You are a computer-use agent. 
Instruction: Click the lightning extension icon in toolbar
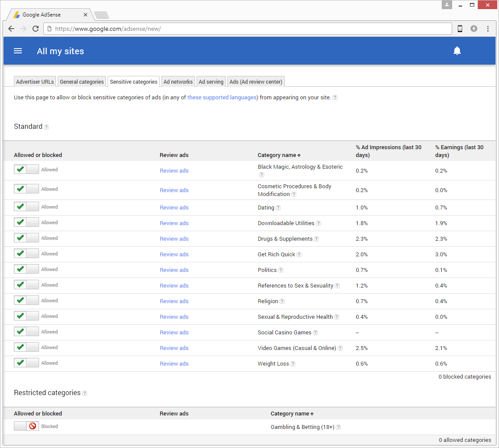[x=474, y=29]
